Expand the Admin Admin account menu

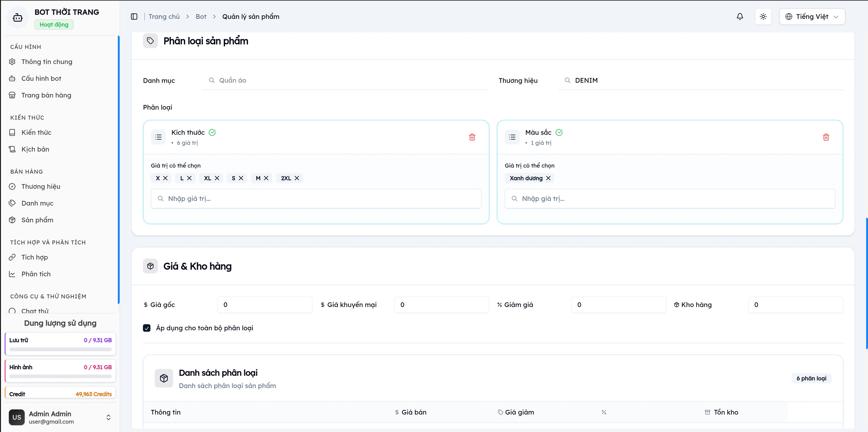click(108, 417)
